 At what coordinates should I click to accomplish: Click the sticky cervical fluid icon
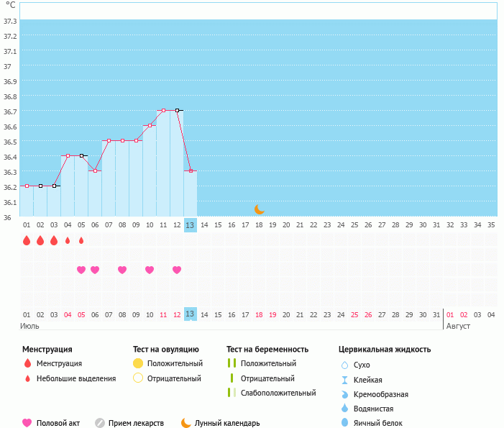(344, 380)
